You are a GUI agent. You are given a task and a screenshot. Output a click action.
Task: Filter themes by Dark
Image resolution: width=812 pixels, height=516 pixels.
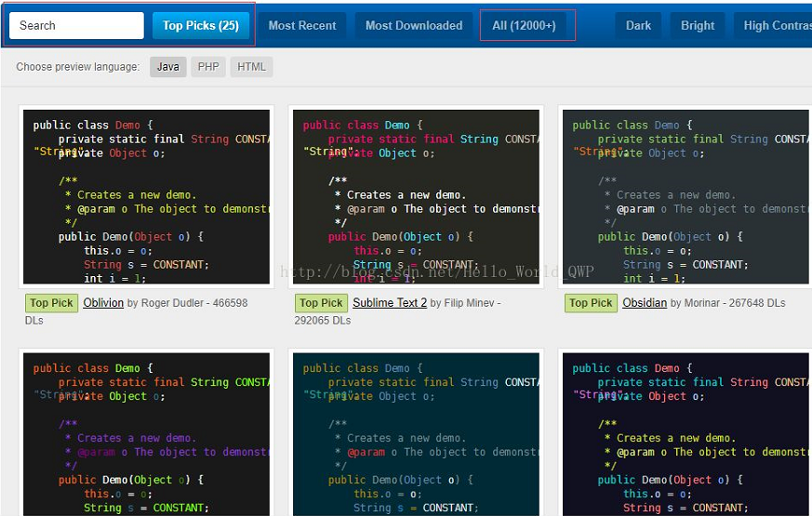[638, 25]
